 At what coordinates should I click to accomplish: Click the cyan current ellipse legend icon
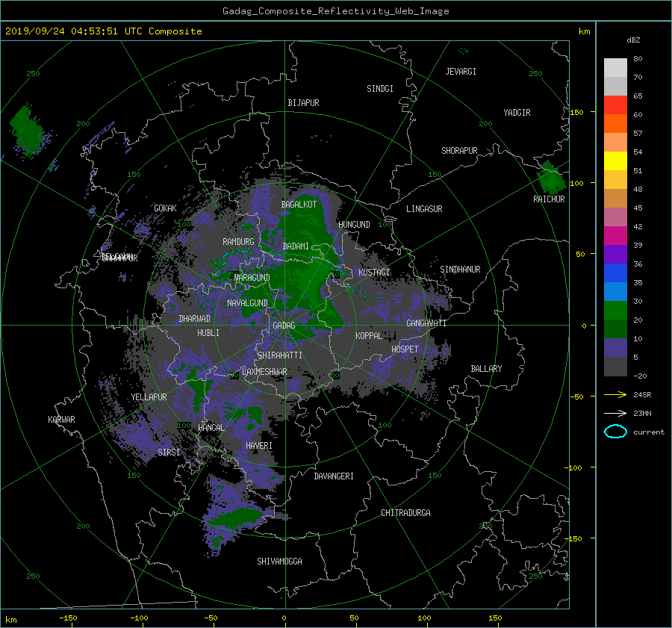615,432
